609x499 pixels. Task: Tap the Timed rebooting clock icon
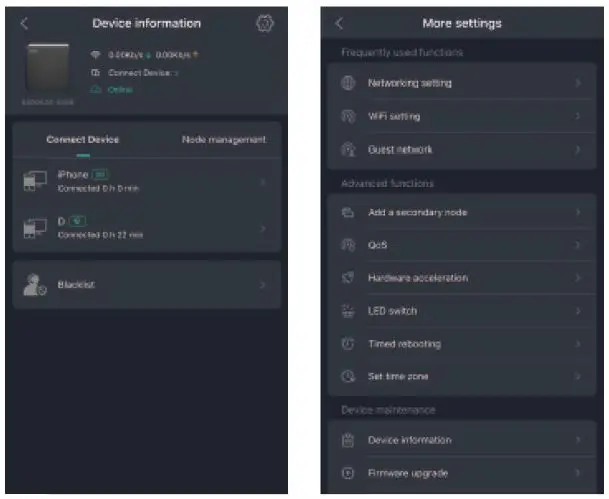348,344
